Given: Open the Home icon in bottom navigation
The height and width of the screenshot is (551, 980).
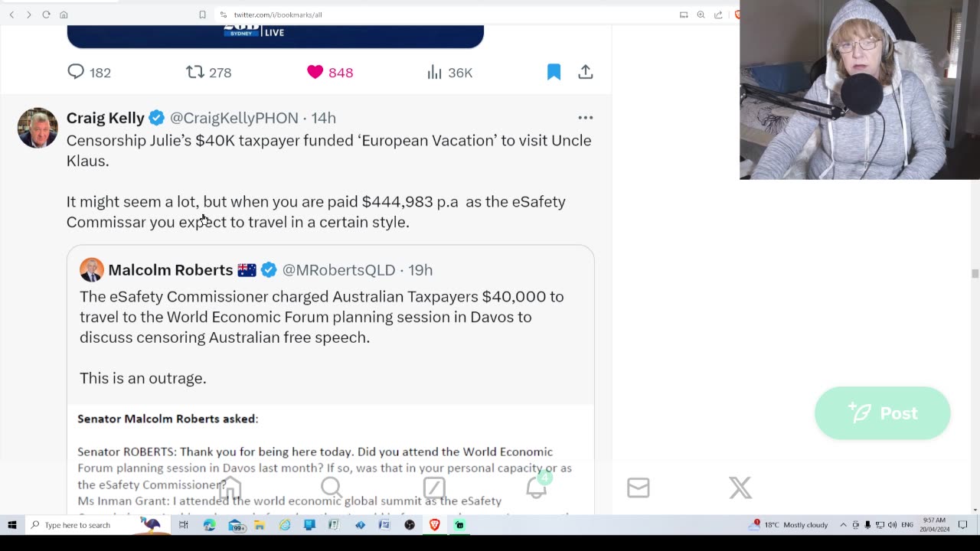Looking at the screenshot, I should 230,487.
